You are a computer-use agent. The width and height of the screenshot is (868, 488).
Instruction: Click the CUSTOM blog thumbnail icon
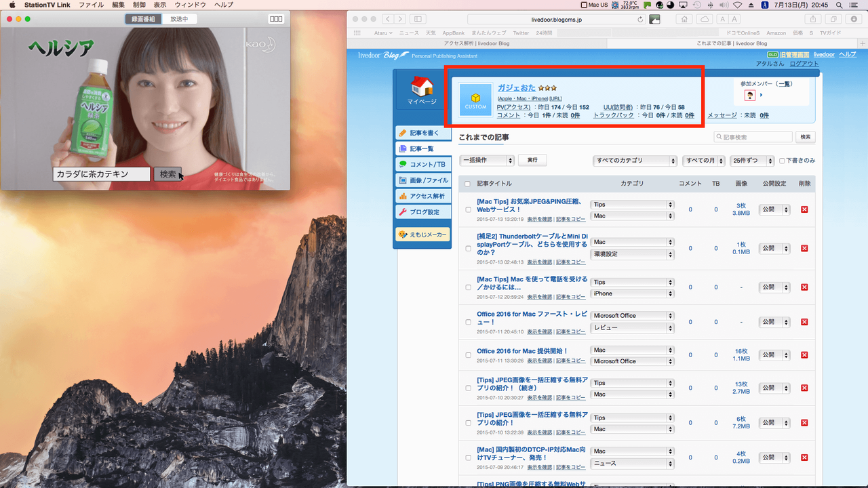(x=475, y=100)
